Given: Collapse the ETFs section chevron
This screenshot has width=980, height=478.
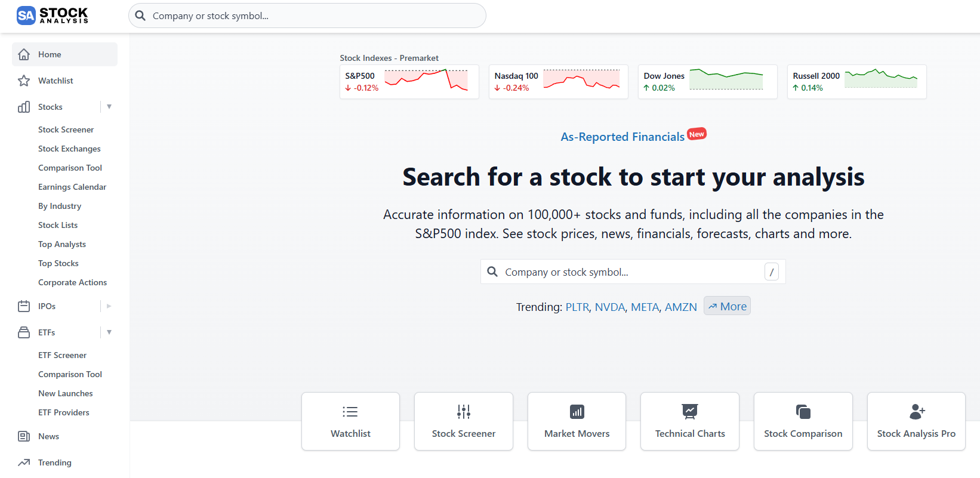Looking at the screenshot, I should tap(109, 332).
